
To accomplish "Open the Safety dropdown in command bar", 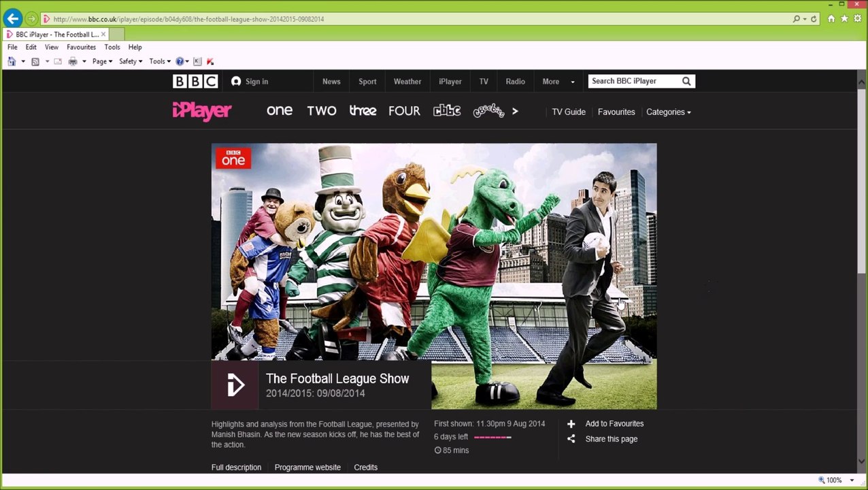I will pos(131,61).
